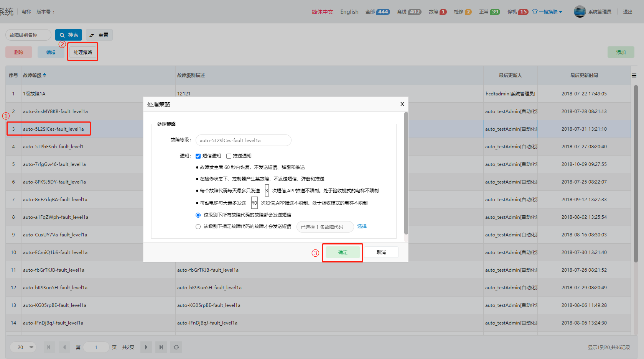Filter by 离线 402 status
Screen dimensions: 644x359
(409, 12)
